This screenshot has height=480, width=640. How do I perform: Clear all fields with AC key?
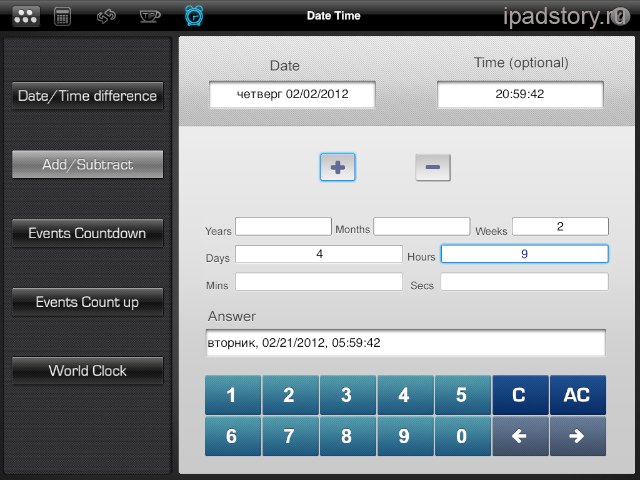pyautogui.click(x=578, y=395)
